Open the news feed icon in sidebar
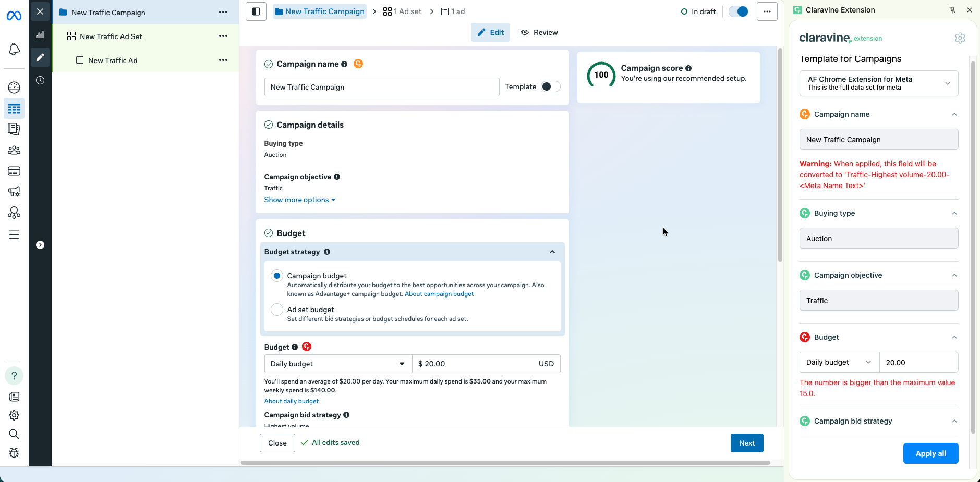This screenshot has height=482, width=980. pyautogui.click(x=14, y=397)
